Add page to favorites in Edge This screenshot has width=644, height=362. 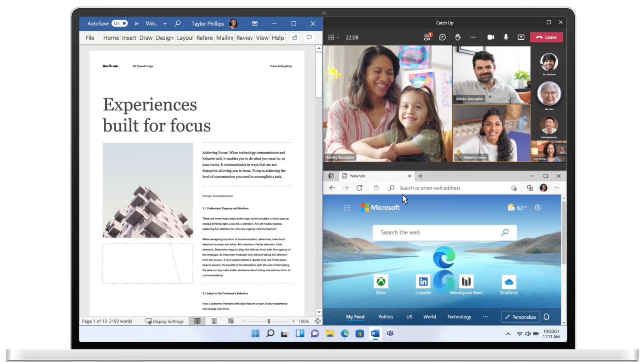(514, 188)
